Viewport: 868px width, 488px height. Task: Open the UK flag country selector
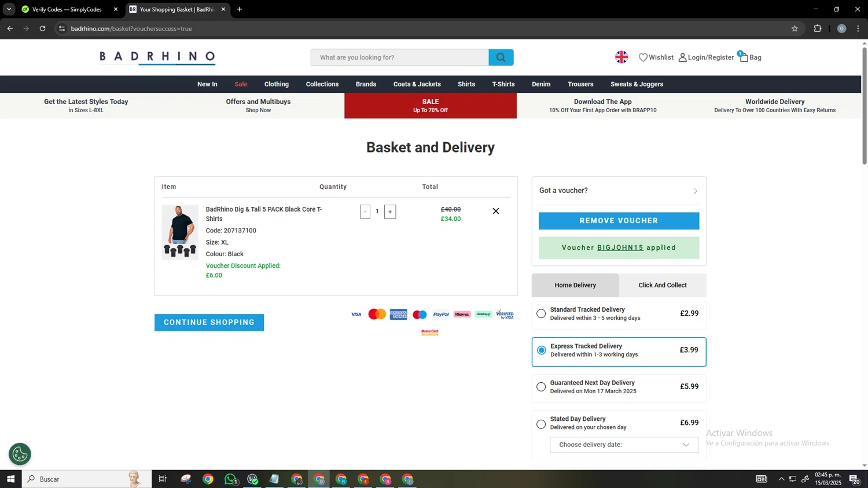[621, 57]
